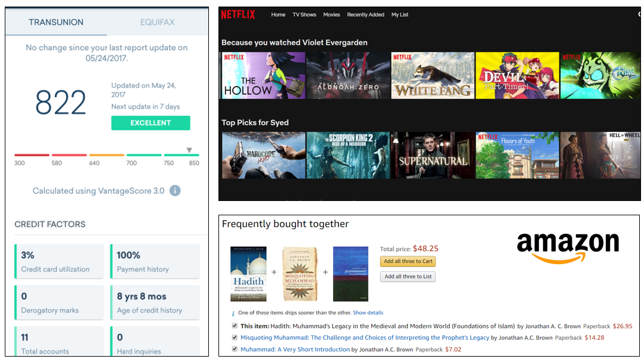644x362 pixels.
Task: Open the Total accounts card
Action: click(59, 342)
